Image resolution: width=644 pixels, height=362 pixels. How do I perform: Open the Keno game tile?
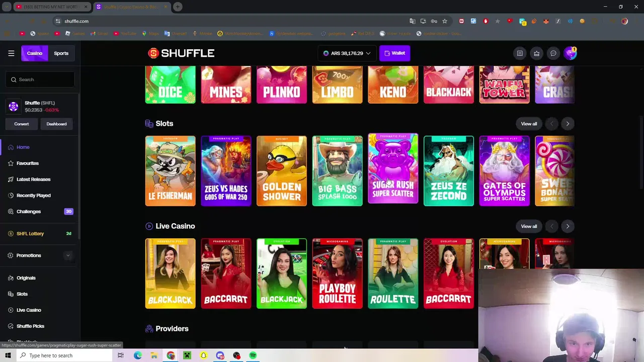click(x=393, y=84)
